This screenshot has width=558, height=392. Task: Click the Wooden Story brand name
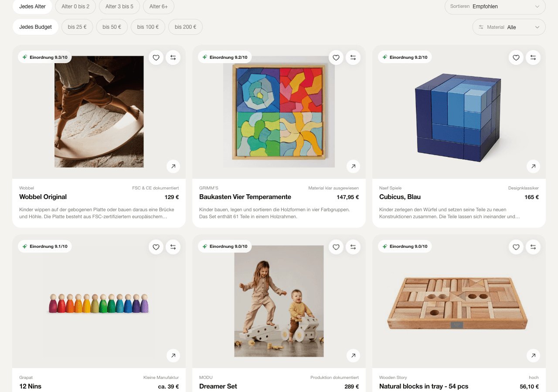pos(393,378)
